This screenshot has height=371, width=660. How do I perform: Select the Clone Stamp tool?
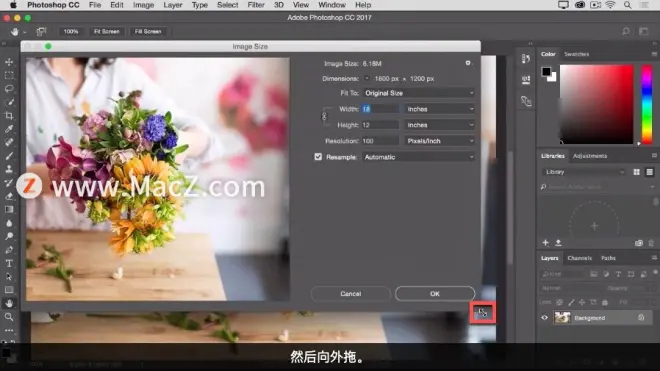9,169
